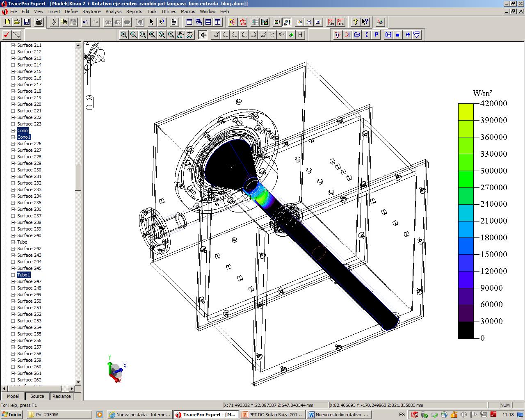
Task: Click the Zoom In magnifier icon
Action: point(124,35)
